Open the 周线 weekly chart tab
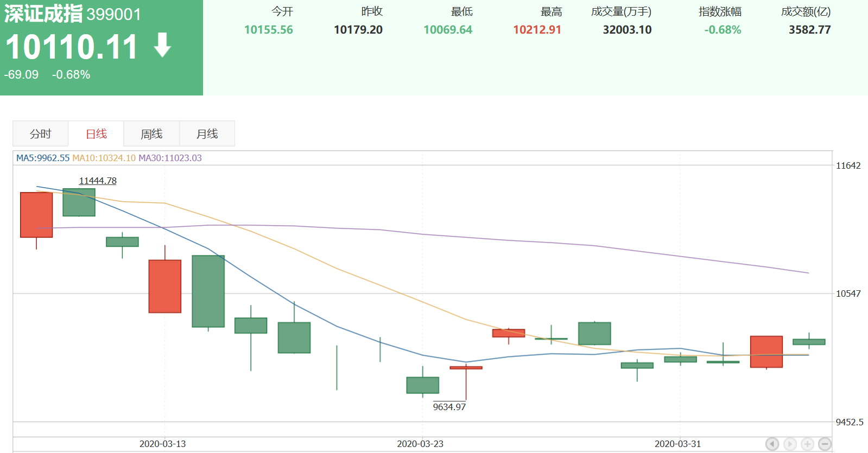The height and width of the screenshot is (453, 868). 151,134
